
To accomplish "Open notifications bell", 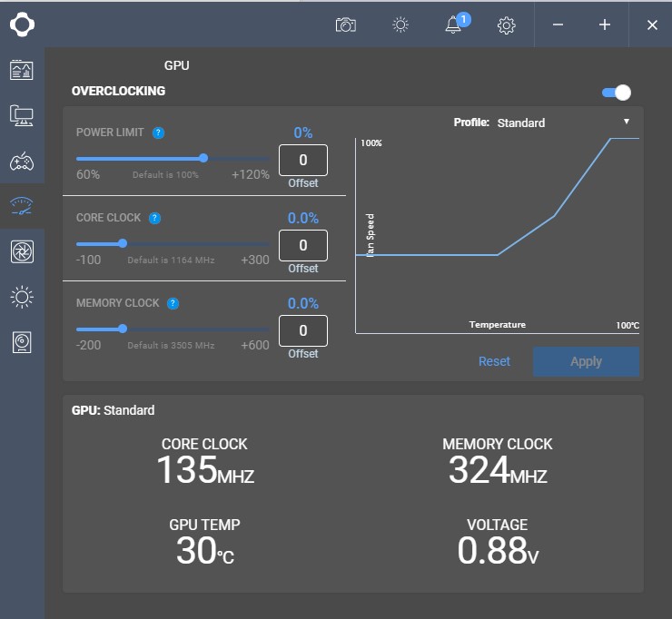I will tap(453, 25).
